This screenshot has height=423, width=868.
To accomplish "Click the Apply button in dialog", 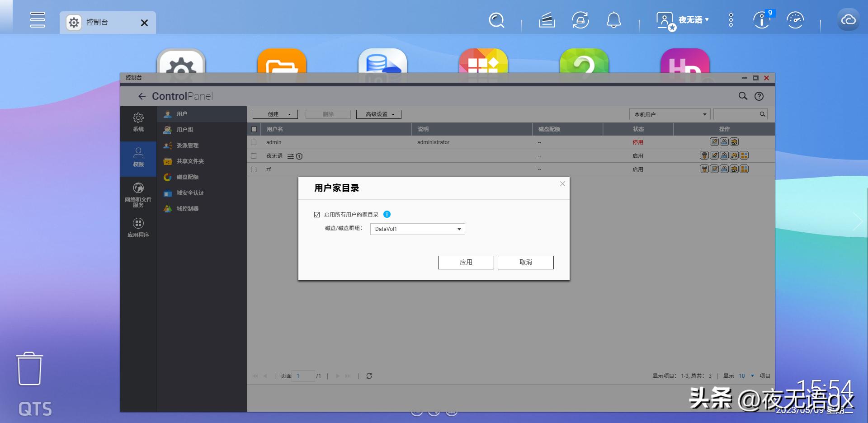I will (x=466, y=263).
